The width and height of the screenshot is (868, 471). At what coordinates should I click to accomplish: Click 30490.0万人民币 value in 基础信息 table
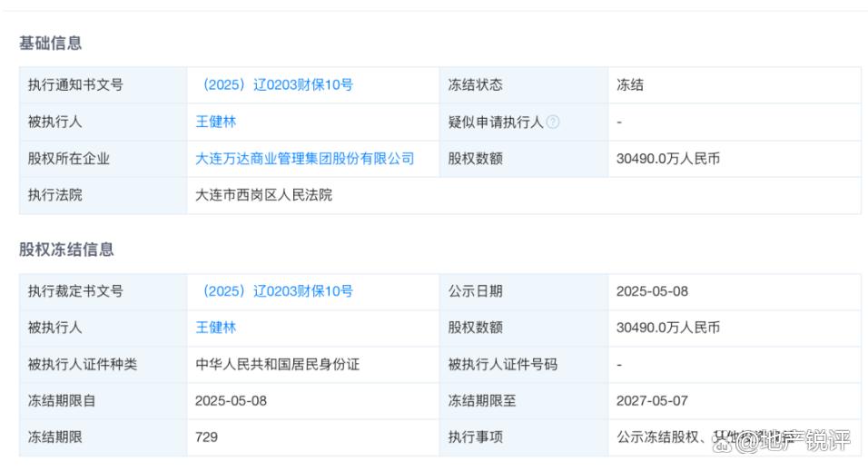pyautogui.click(x=668, y=159)
